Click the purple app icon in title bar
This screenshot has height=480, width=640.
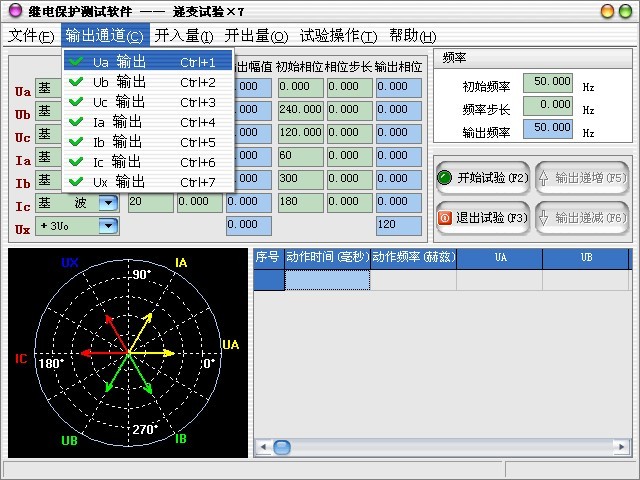pos(15,11)
